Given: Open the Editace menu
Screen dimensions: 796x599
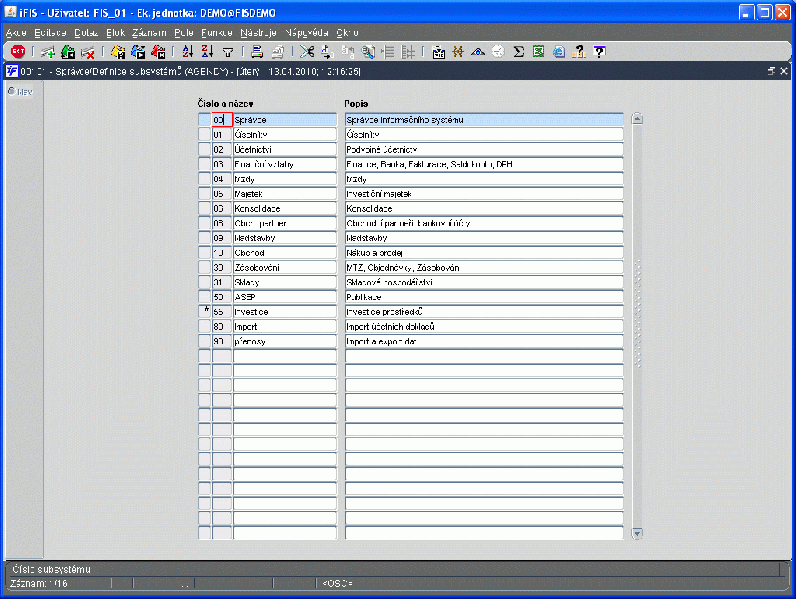Looking at the screenshot, I should point(50,32).
